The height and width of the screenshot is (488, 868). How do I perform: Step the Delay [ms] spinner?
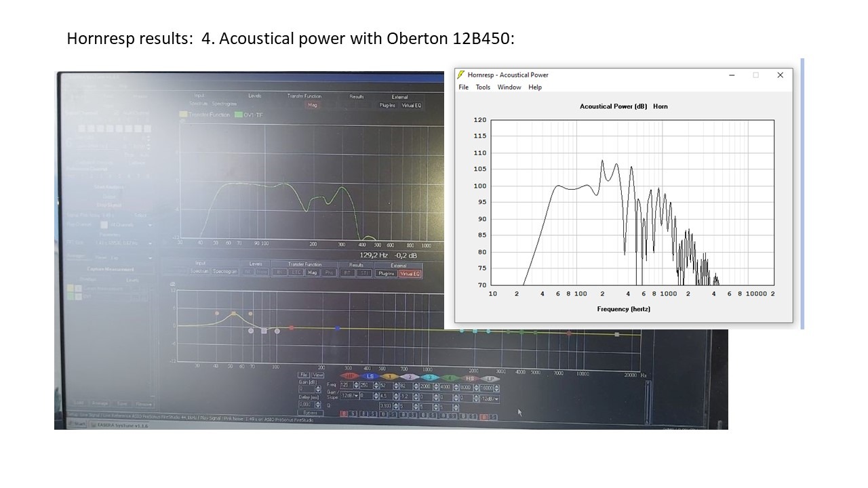[318, 405]
